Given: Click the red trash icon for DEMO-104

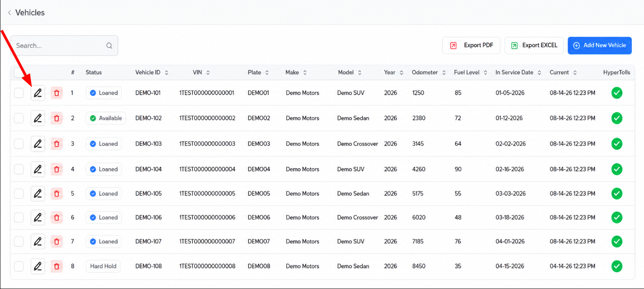Looking at the screenshot, I should click(57, 169).
